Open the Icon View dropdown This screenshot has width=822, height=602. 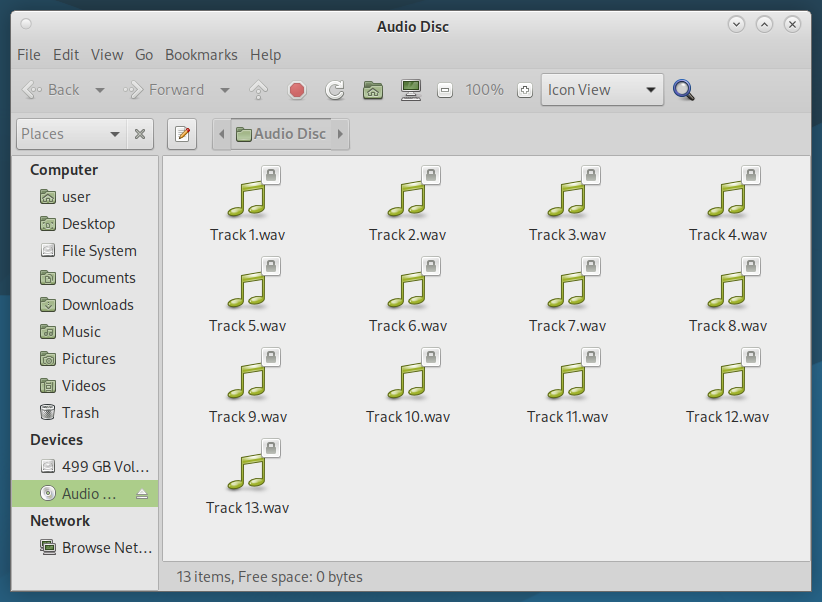tap(602, 90)
